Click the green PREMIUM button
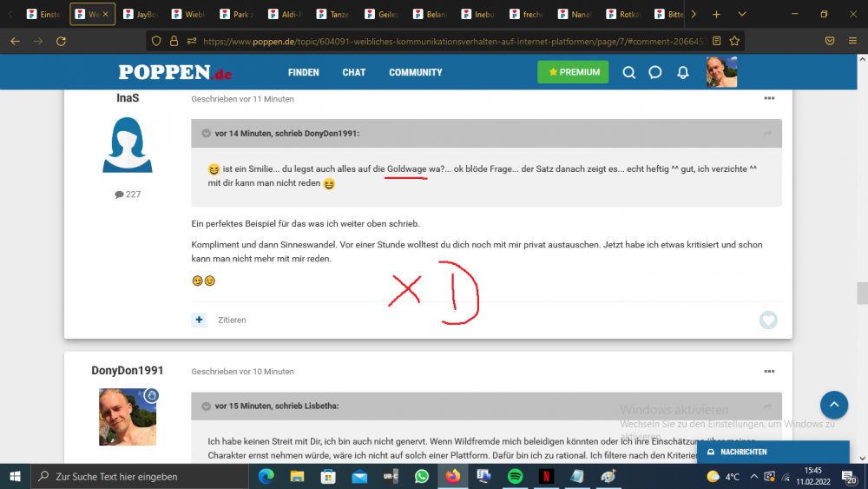The image size is (868, 489). click(x=573, y=72)
